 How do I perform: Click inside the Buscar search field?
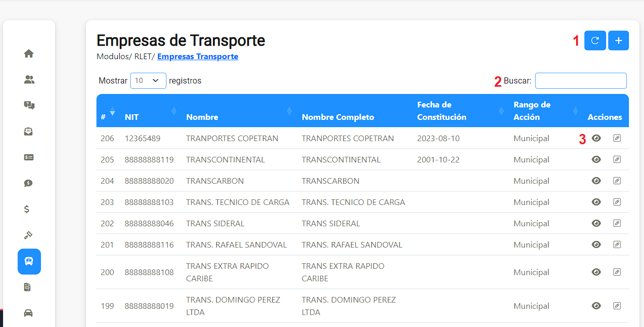click(581, 80)
